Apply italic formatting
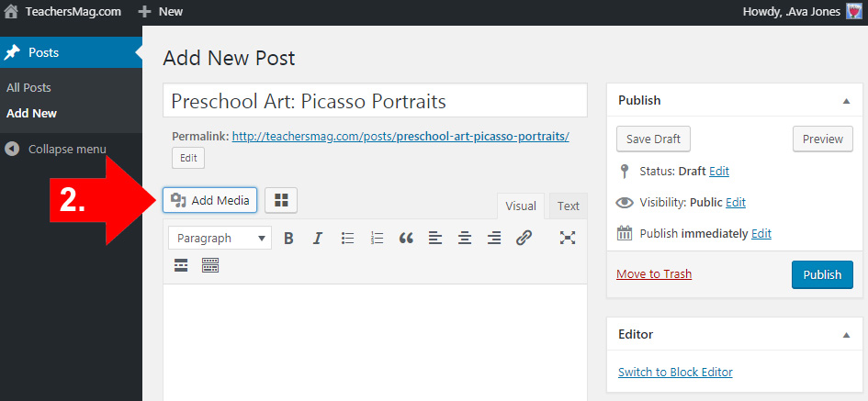 318,239
